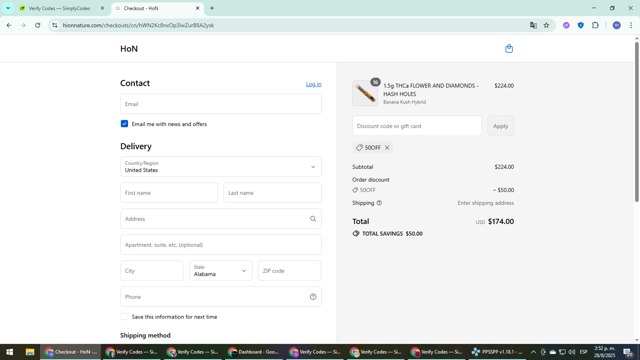The width and height of the screenshot is (640, 360).
Task: Click the product title 1.5g THCa FLOWER AND DIAMONDS
Action: 431,89
